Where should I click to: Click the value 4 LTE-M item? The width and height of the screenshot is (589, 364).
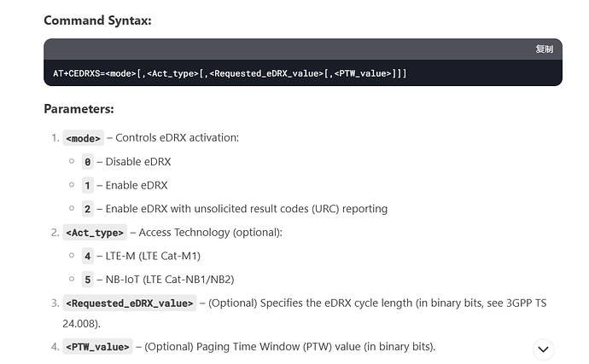click(141, 256)
